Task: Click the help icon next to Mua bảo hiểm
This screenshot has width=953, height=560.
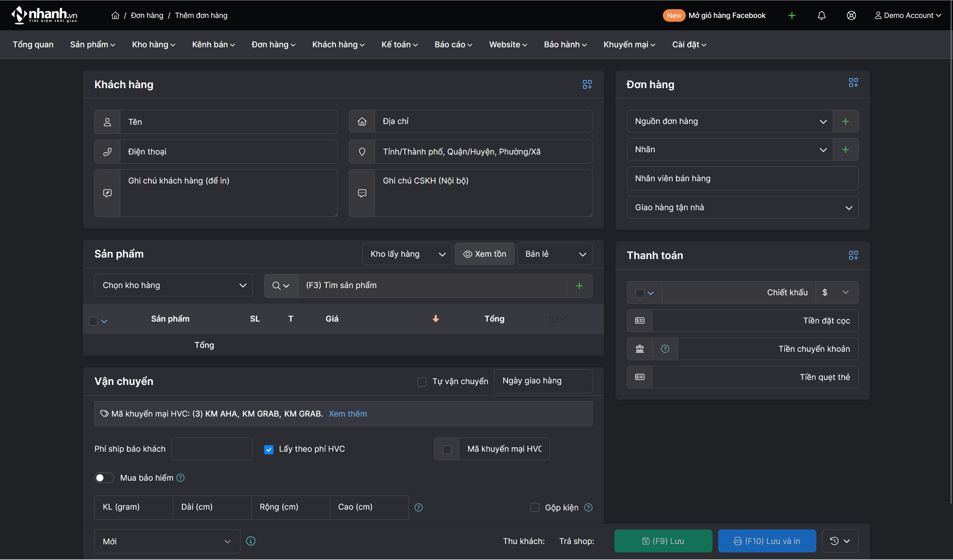Action: point(181,478)
